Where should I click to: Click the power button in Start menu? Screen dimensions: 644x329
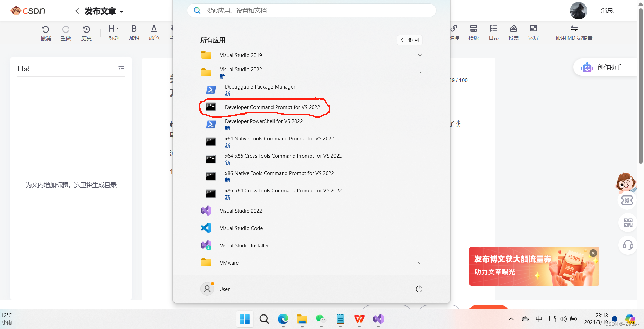419,289
